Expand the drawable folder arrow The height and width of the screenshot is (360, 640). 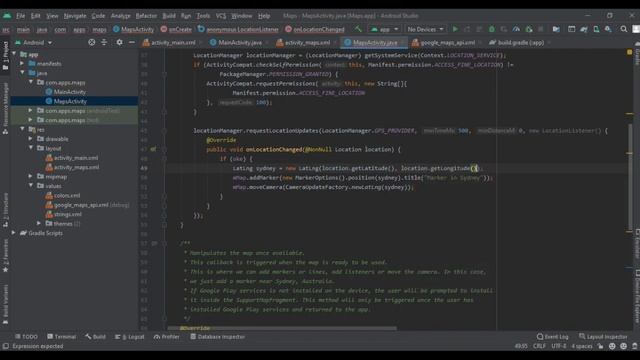pyautogui.click(x=30, y=139)
